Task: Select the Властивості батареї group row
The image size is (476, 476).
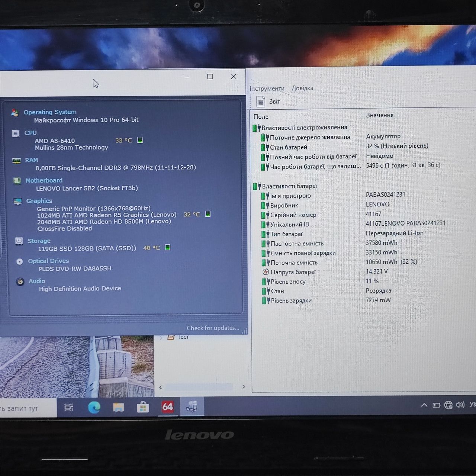Action: [x=285, y=186]
